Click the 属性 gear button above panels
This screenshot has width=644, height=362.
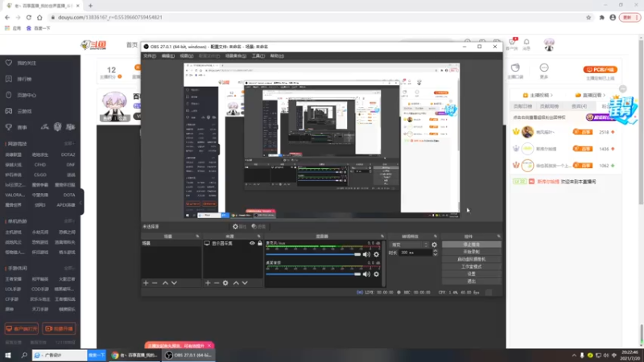(239, 227)
